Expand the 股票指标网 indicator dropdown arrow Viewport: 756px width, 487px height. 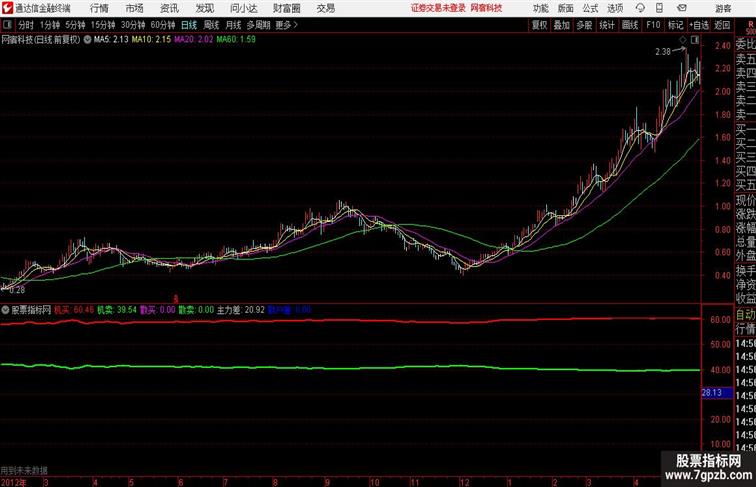pyautogui.click(x=5, y=310)
